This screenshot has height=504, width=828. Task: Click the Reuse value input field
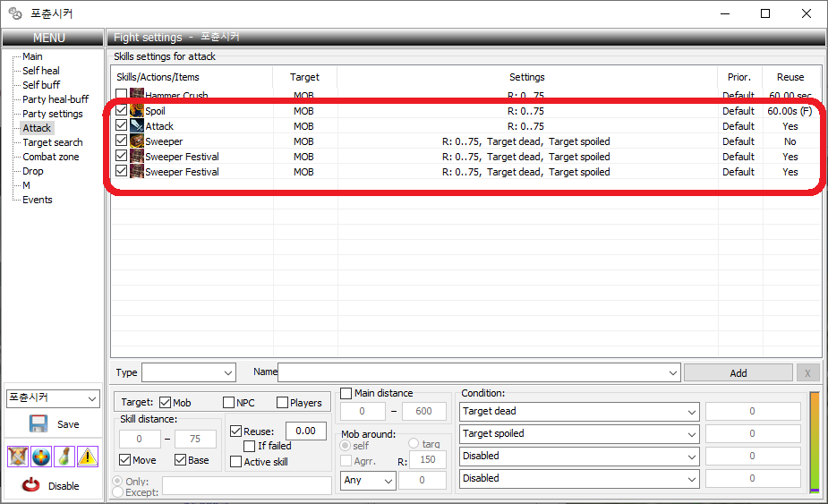[x=305, y=431]
